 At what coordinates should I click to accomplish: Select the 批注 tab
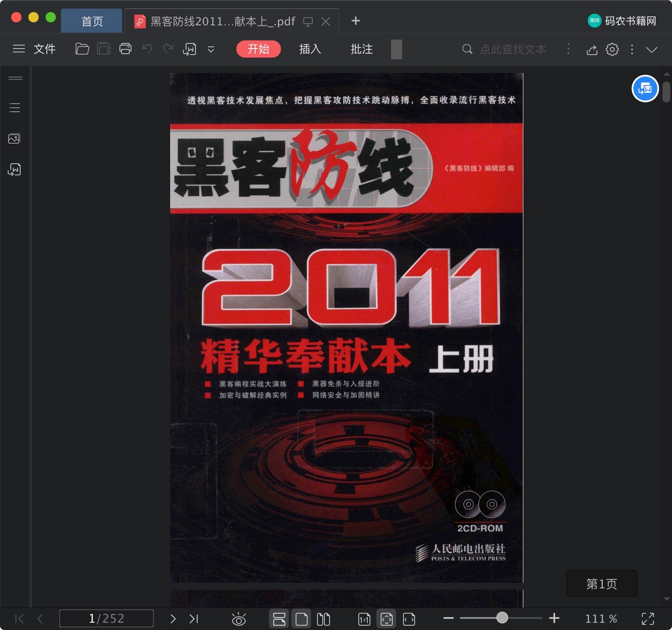tap(362, 49)
